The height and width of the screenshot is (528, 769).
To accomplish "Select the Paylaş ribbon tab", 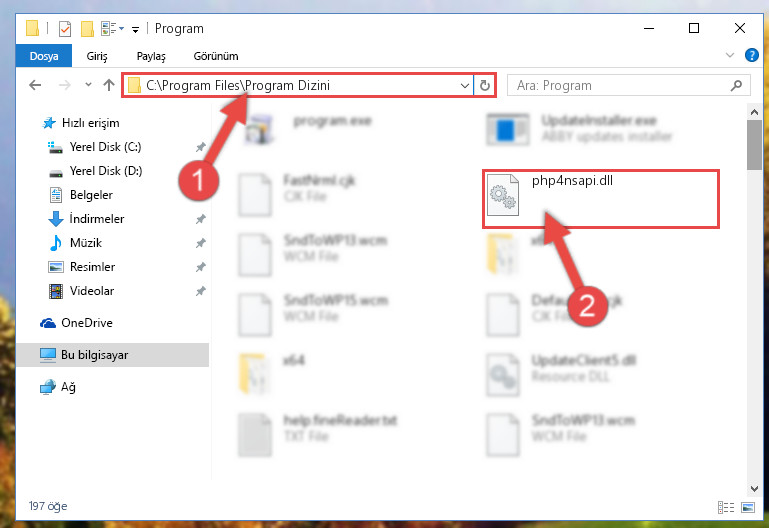I will pyautogui.click(x=151, y=56).
